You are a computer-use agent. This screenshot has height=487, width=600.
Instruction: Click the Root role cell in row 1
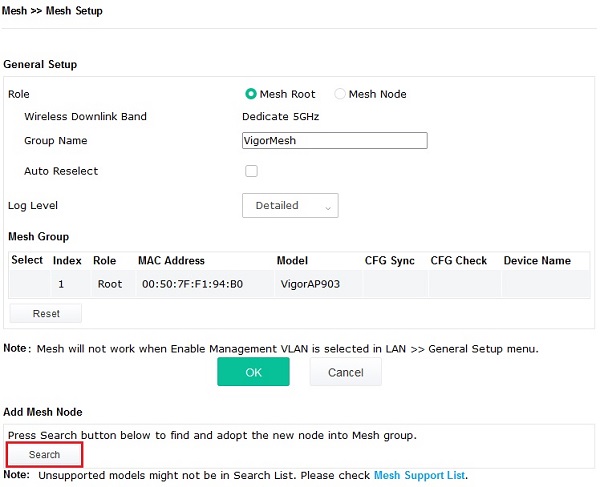(110, 284)
